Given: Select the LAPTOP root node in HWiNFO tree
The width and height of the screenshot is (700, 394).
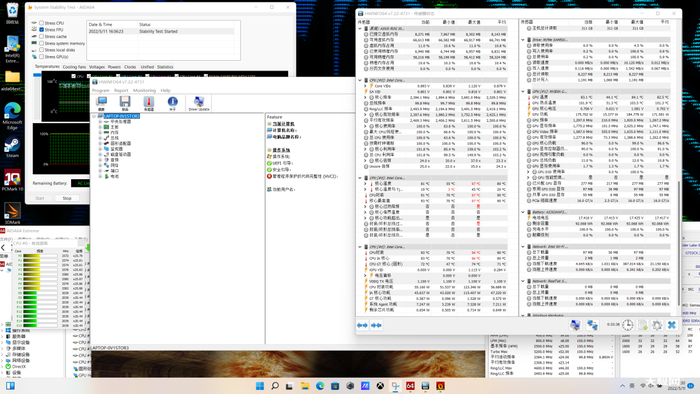Looking at the screenshot, I should (121, 116).
